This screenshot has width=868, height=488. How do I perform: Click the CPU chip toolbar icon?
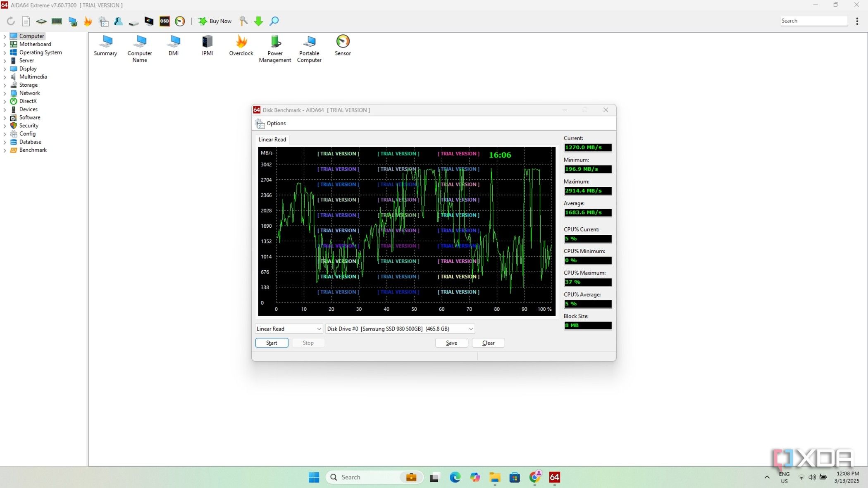41,21
